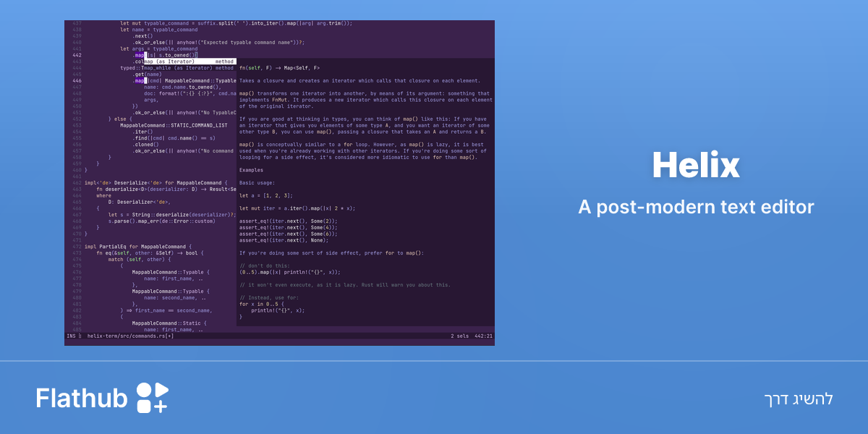Click the 'fn(self, F) → Map<Self, F>' signature

pos(279,68)
